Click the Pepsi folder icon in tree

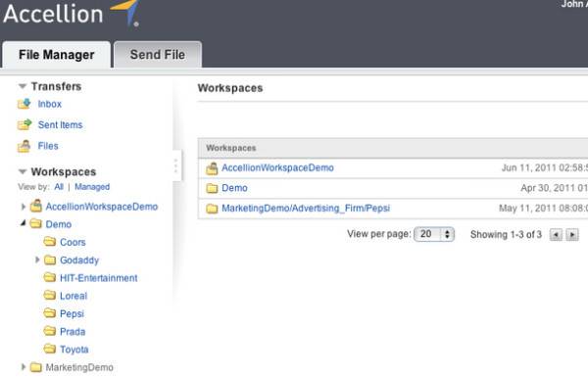[50, 313]
